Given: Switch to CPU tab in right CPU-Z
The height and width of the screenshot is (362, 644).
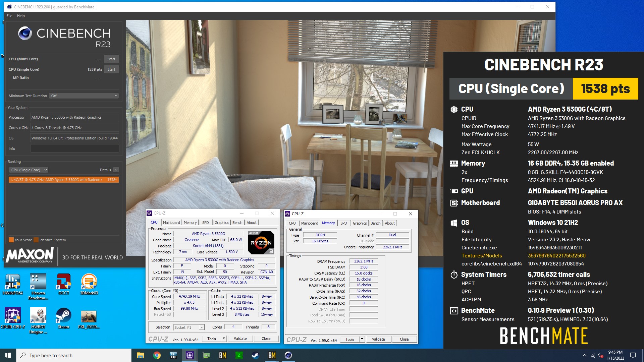Looking at the screenshot, I should coord(292,223).
